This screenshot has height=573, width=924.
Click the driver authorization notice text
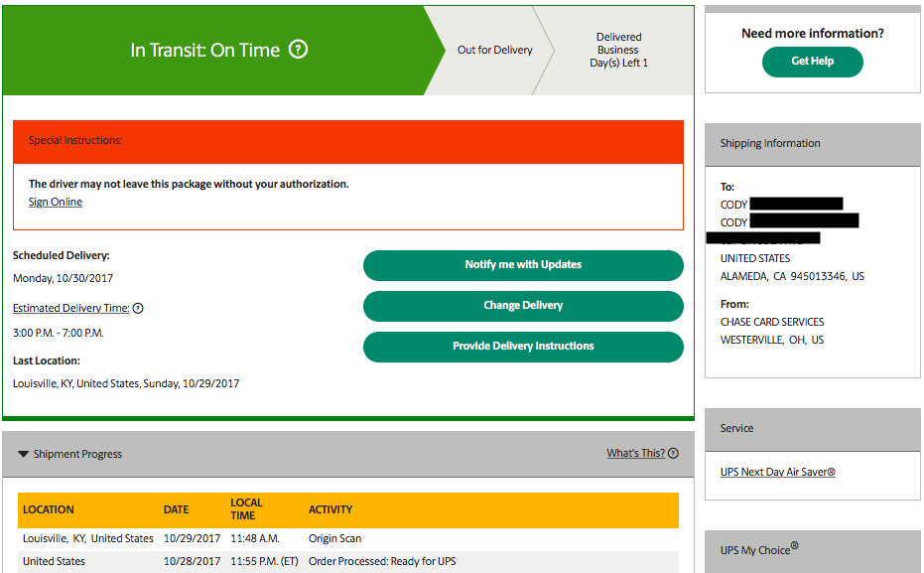pyautogui.click(x=189, y=184)
